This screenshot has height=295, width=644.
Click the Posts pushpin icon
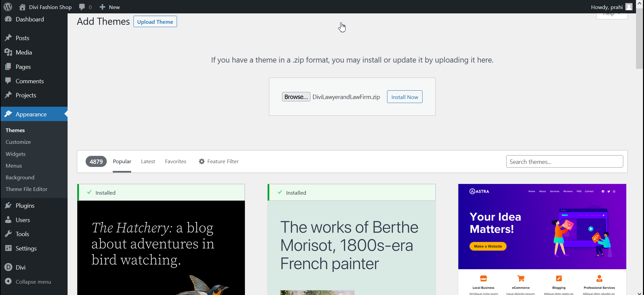(8, 38)
